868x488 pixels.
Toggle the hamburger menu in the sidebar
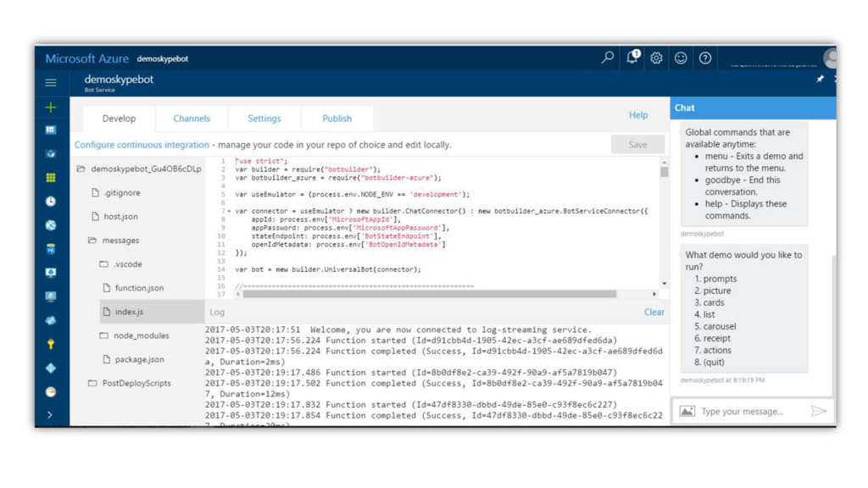[51, 83]
